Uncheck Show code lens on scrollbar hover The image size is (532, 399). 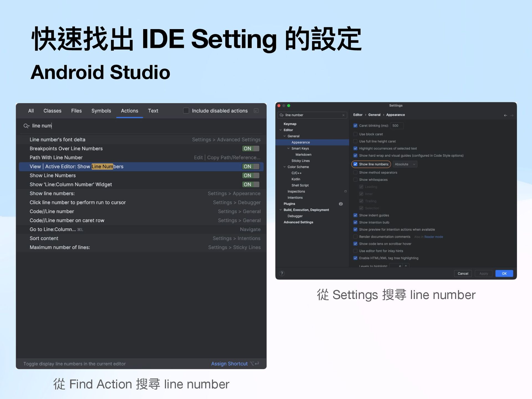pos(355,244)
